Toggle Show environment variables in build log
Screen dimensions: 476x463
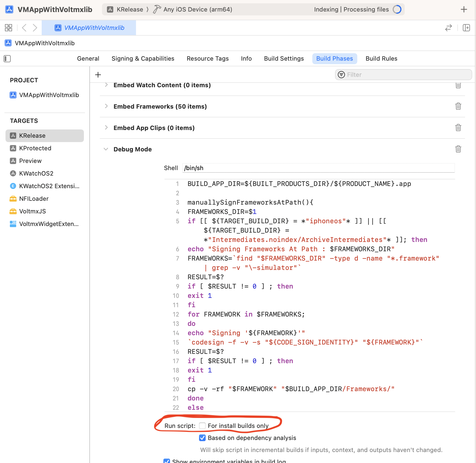coord(167,461)
